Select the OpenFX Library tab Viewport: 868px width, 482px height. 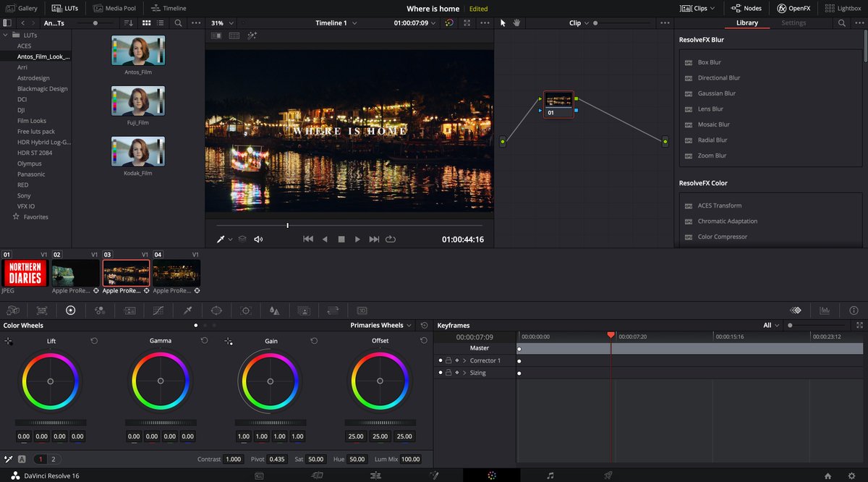pyautogui.click(x=747, y=23)
